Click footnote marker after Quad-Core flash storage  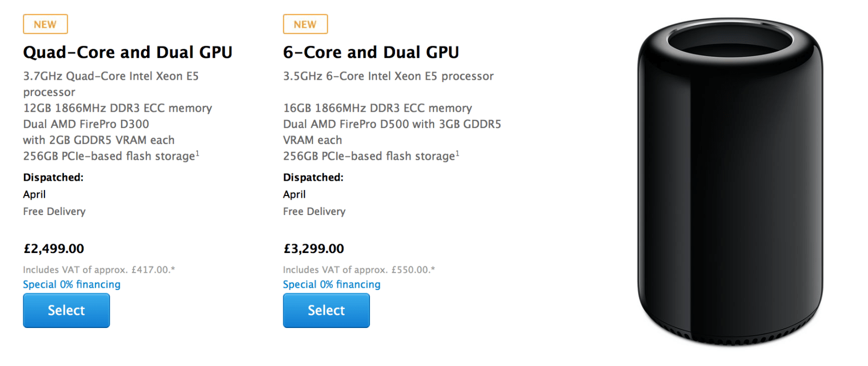point(197,154)
